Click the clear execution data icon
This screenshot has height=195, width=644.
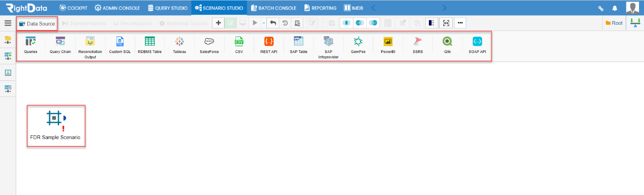tap(297, 23)
